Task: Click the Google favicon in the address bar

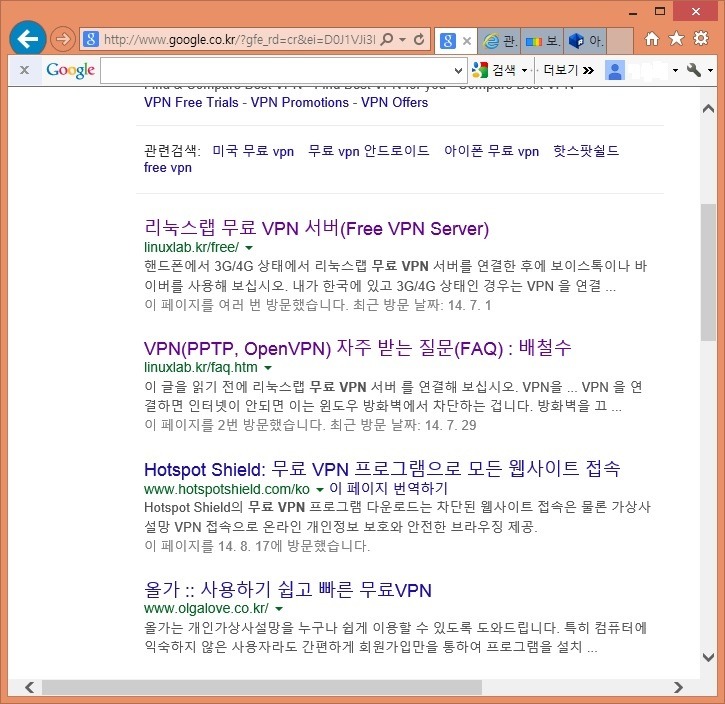Action: (x=91, y=39)
